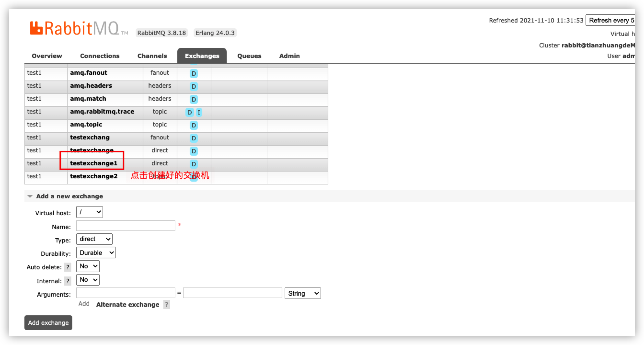Open the Durability dropdown
Screen dimensions: 644x345
point(96,253)
